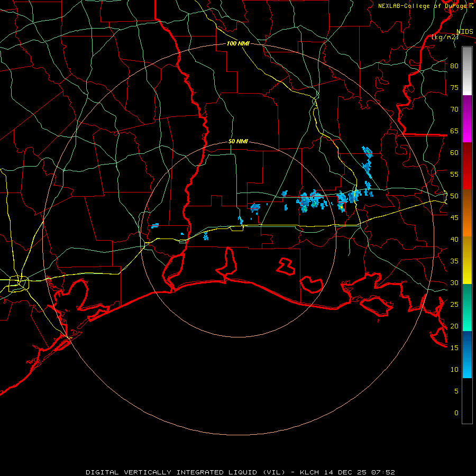Click the 75 value on the color scale
Viewport: 476px width, 476px height.
click(x=454, y=87)
